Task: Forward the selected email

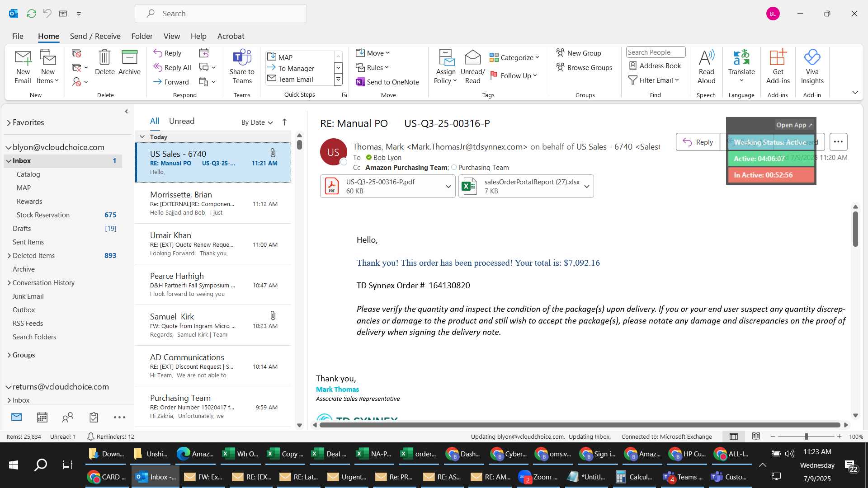Action: point(171,82)
